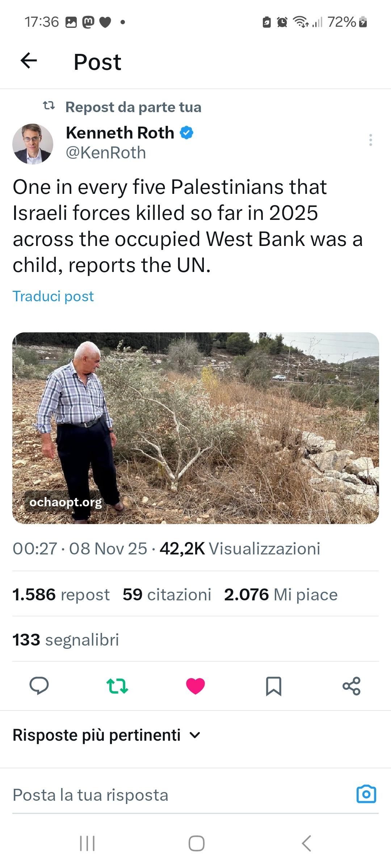391x868 pixels.
Task: Open Kenneth Roth's profile picture
Action: click(x=33, y=144)
